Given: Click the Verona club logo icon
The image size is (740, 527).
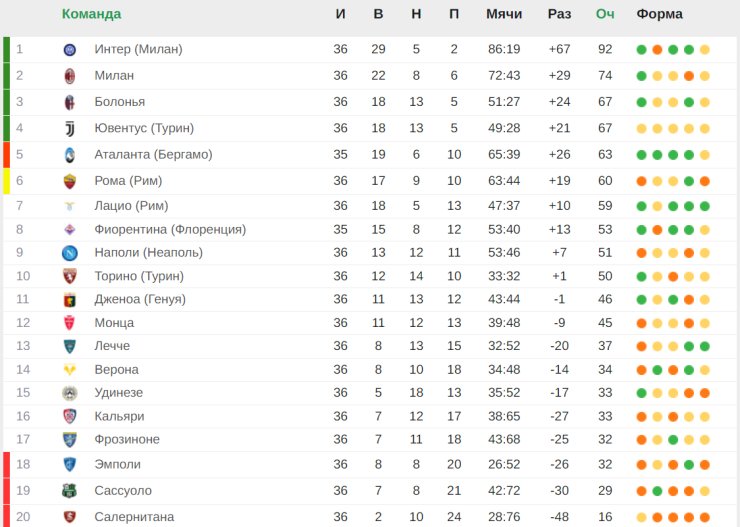Looking at the screenshot, I should tap(70, 370).
